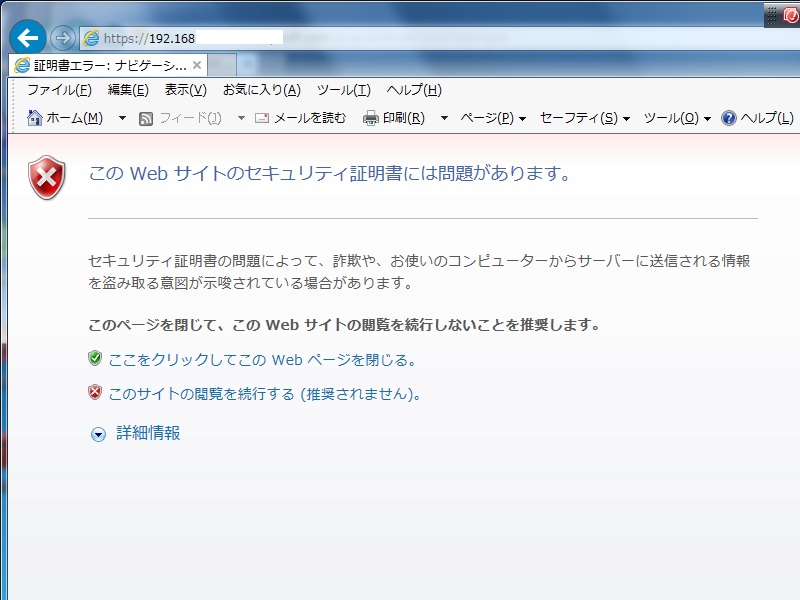Image resolution: width=800 pixels, height=600 pixels.
Task: Click the 詳細情報 text link
Action: tap(148, 433)
